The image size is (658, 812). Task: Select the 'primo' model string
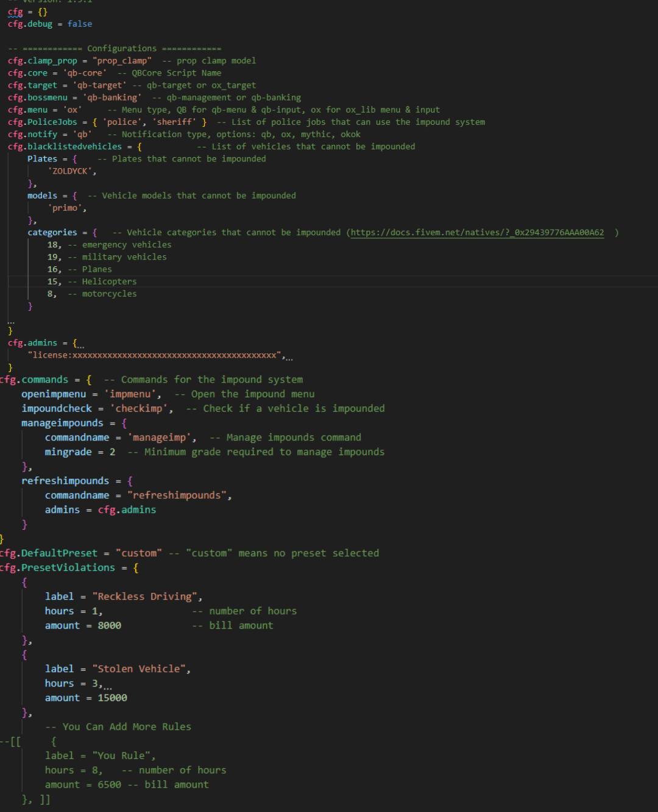coord(65,208)
